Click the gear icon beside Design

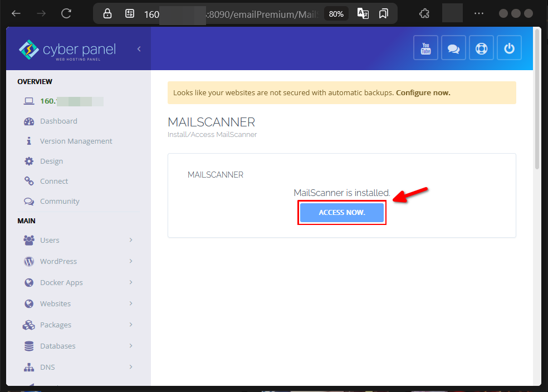coord(29,161)
